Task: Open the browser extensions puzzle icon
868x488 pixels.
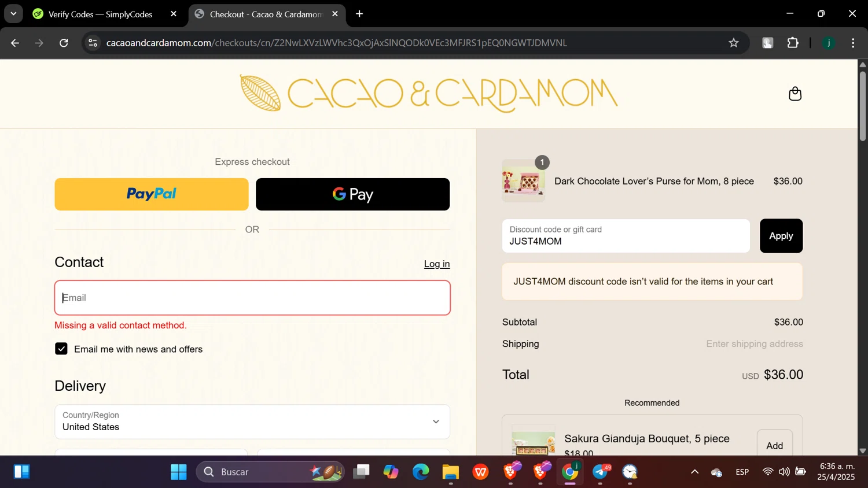Action: pyautogui.click(x=793, y=43)
